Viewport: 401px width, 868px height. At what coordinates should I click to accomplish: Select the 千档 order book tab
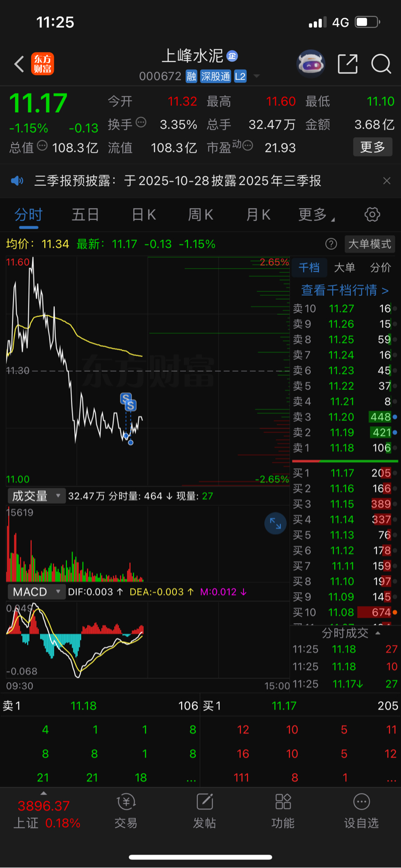coord(309,268)
